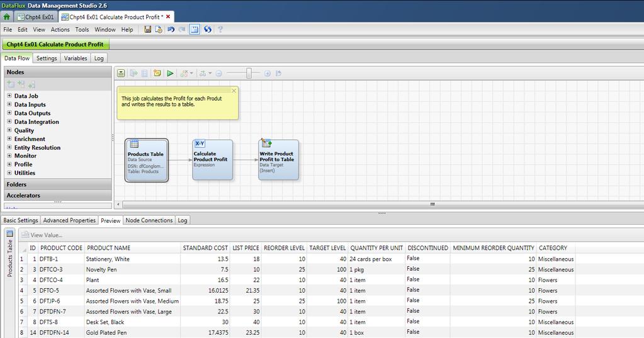644x338 pixels.
Task: Open the View menu
Action: click(39, 30)
